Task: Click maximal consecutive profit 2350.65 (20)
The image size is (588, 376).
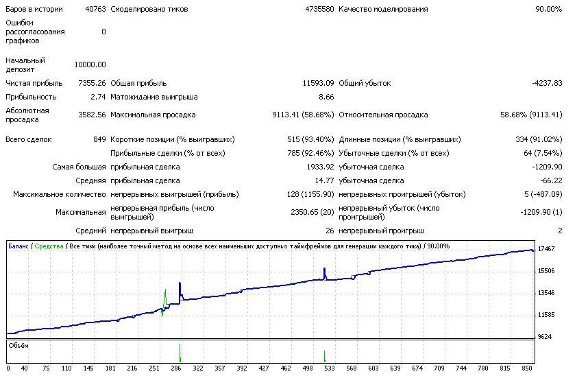Action: [313, 212]
